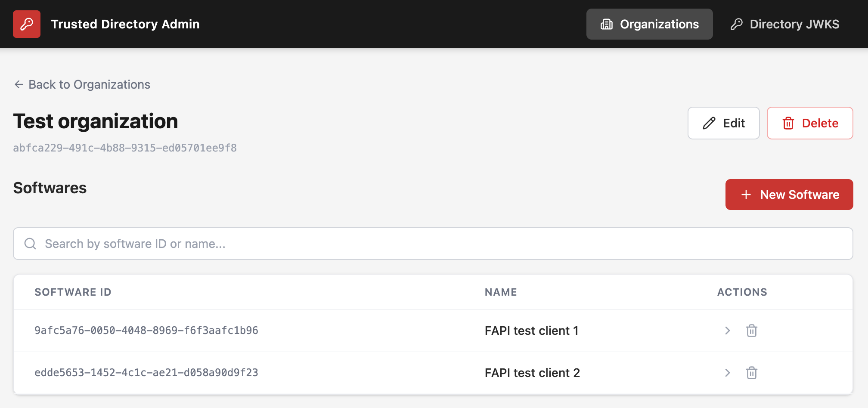Open details chevron for FAPI test client 1
Viewport: 868px width, 408px height.
point(727,331)
